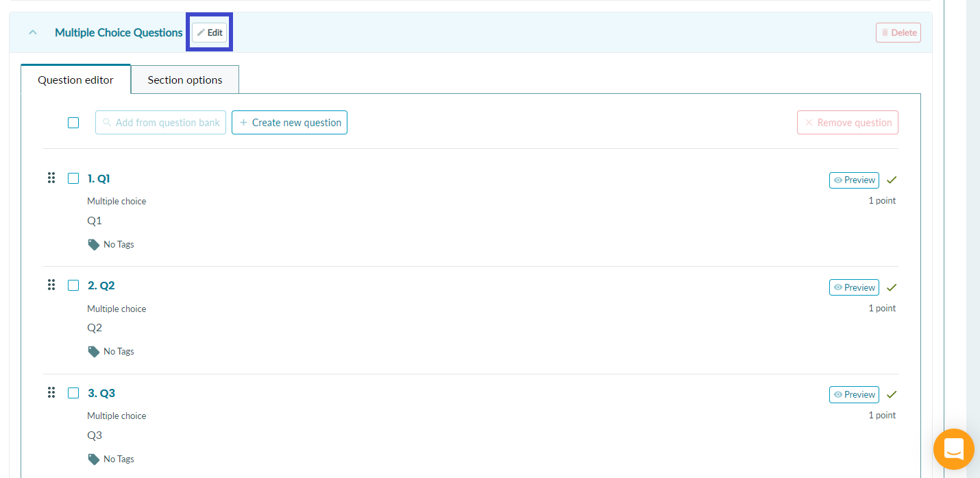
Task: Click the Multiple Choice Questions section title
Action: pyautogui.click(x=119, y=32)
